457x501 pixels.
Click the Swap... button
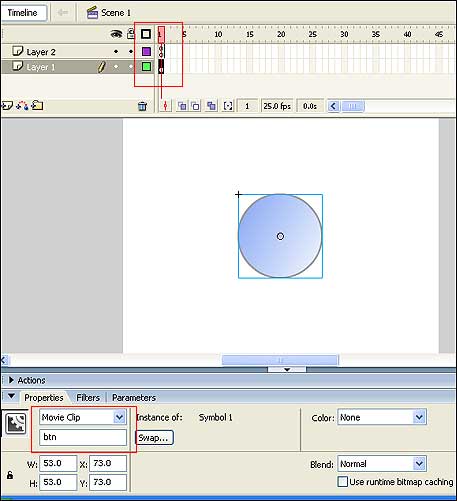click(154, 438)
